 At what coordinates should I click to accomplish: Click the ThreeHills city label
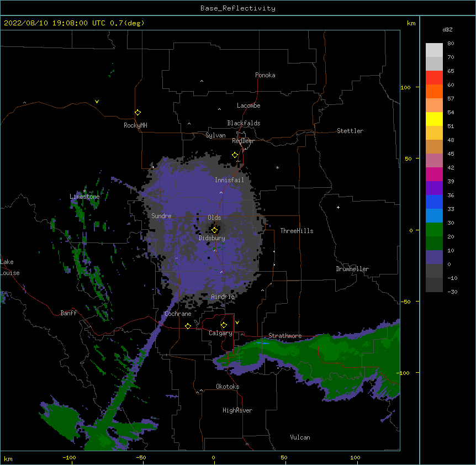coord(297,231)
